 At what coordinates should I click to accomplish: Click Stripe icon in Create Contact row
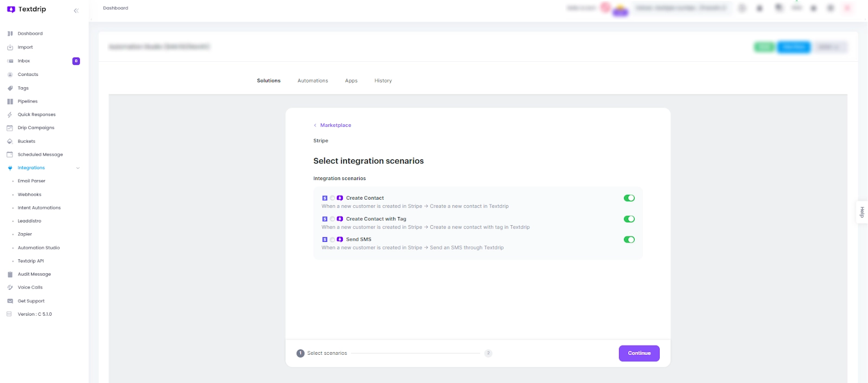click(324, 198)
